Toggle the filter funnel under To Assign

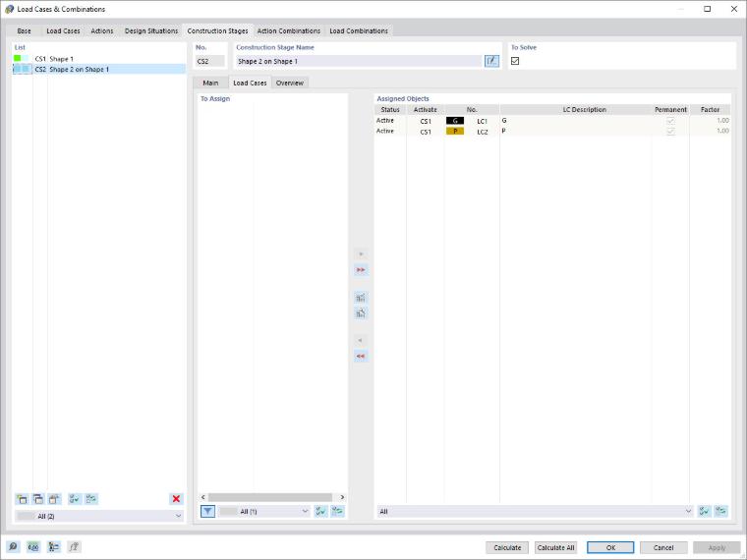(x=207, y=512)
